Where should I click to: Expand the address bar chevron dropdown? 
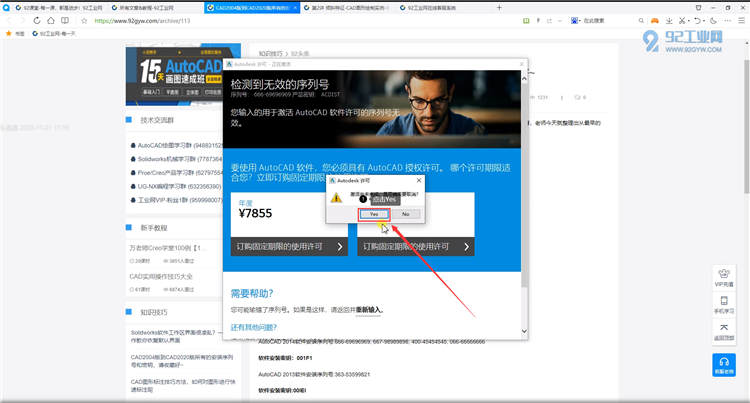560,21
